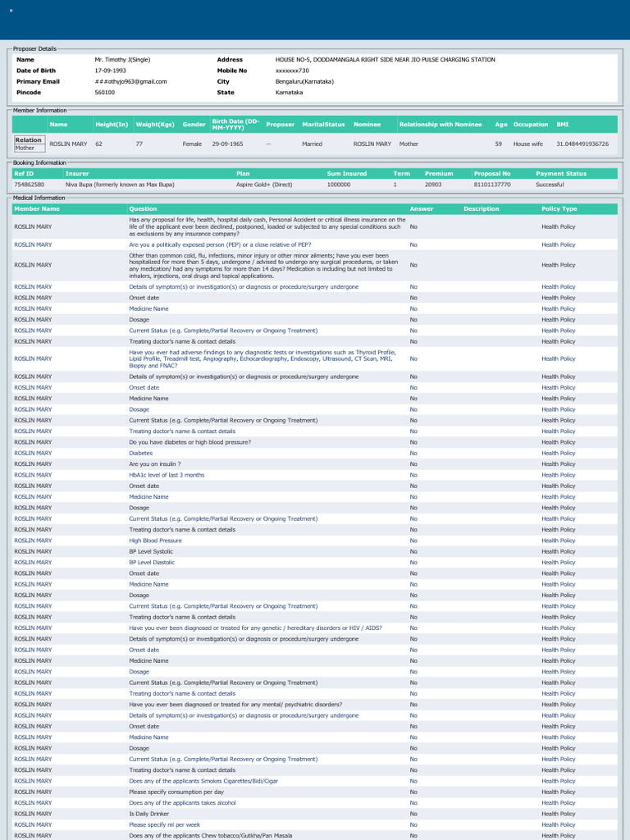630x840 pixels.
Task: Click pincode value 560100
Action: pyautogui.click(x=104, y=93)
